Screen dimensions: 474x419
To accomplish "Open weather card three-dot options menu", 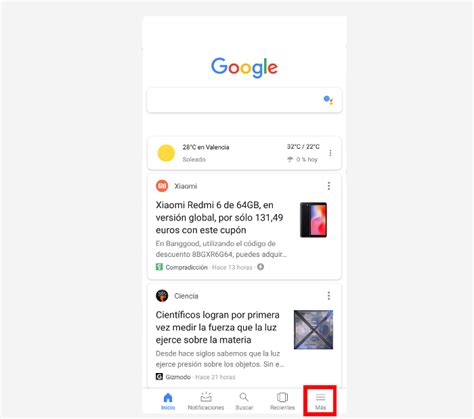I will [330, 153].
